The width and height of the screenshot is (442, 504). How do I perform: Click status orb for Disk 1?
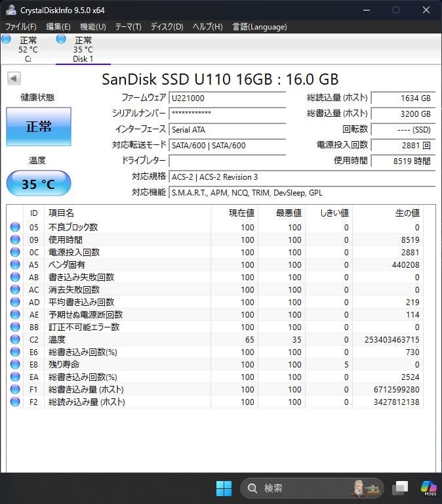click(x=61, y=39)
